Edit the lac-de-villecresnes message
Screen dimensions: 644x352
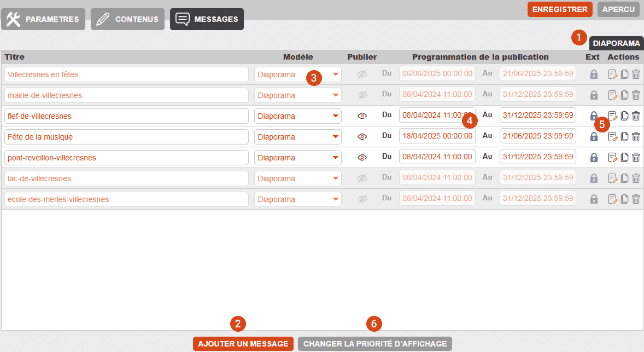[613, 178]
